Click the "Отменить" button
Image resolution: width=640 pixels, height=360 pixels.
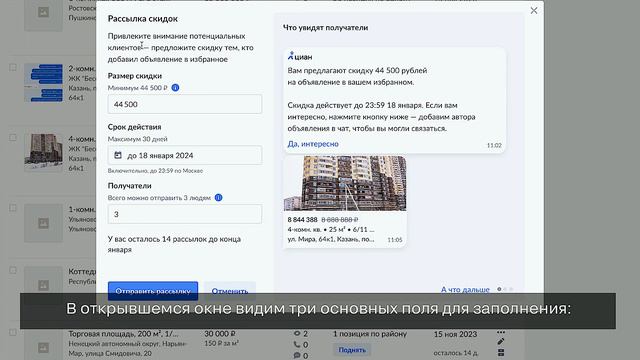[230, 291]
